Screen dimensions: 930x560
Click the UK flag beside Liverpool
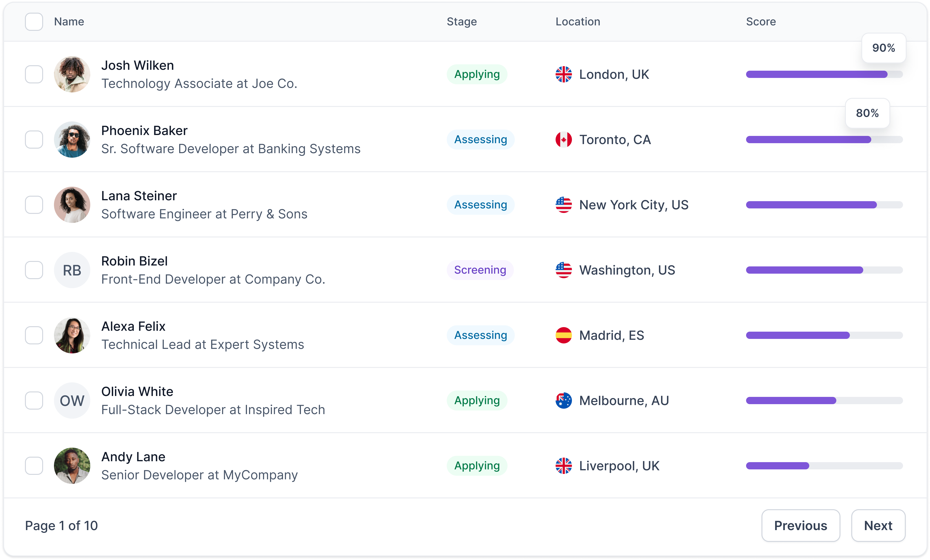point(564,466)
